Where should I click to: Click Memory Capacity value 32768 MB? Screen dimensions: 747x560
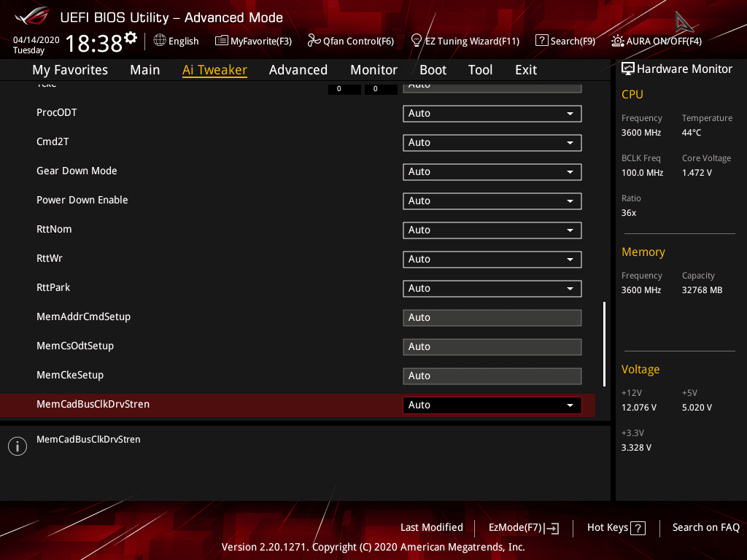(702, 290)
